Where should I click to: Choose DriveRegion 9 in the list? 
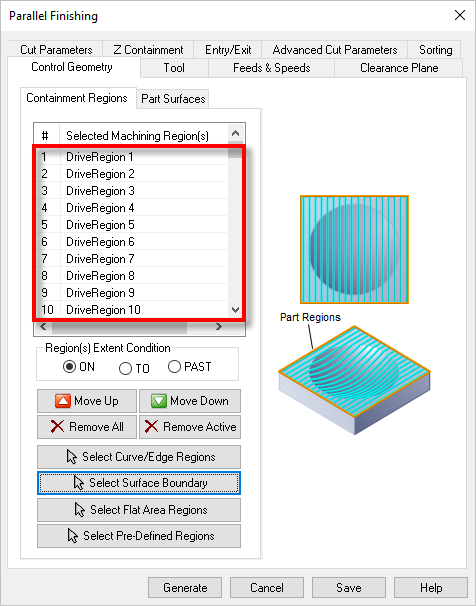pos(131,293)
